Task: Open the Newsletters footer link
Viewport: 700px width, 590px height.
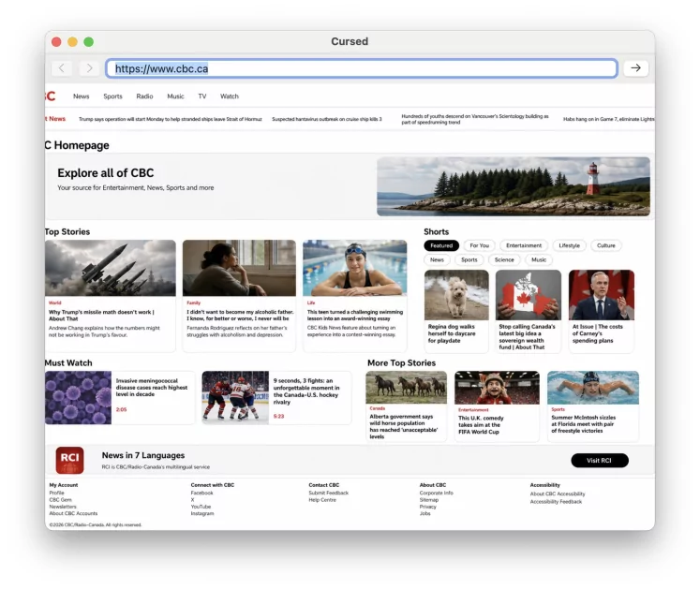Action: click(63, 507)
